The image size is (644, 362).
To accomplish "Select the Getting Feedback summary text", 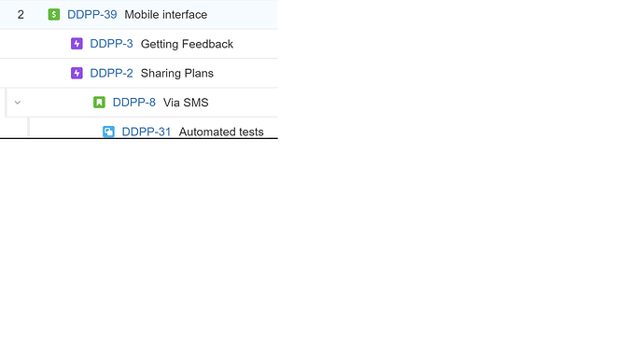I will [187, 44].
